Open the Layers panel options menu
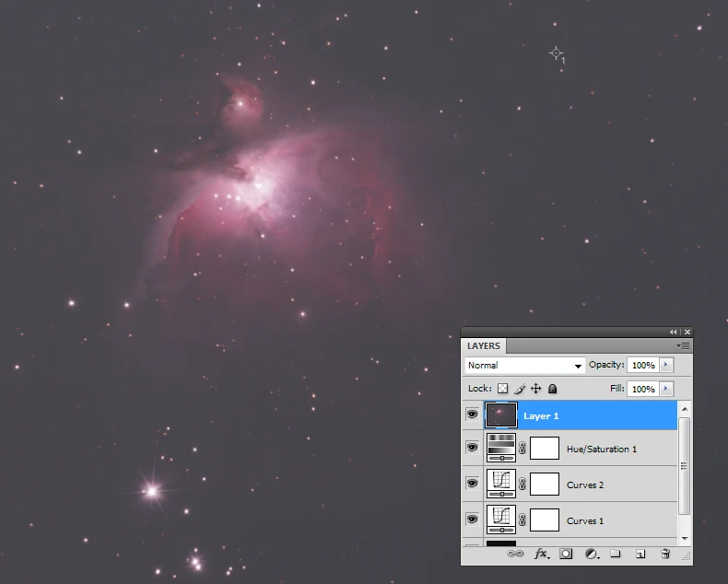 [683, 346]
